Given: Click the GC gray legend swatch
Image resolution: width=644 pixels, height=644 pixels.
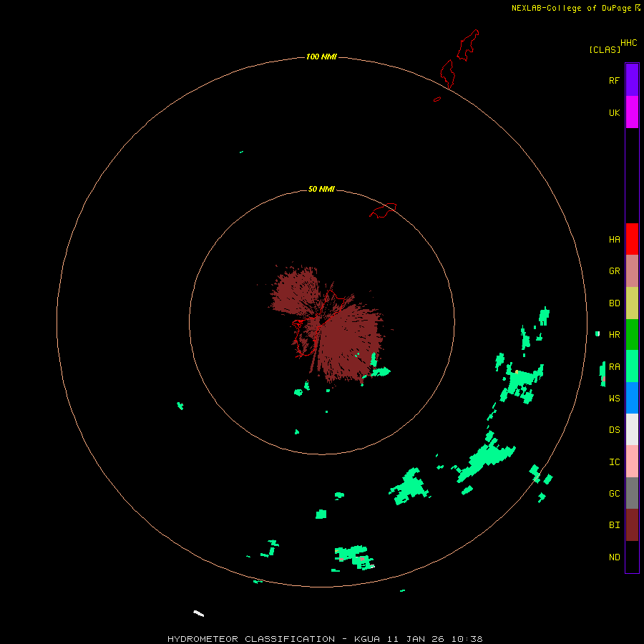Looking at the screenshot, I should coord(632,493).
